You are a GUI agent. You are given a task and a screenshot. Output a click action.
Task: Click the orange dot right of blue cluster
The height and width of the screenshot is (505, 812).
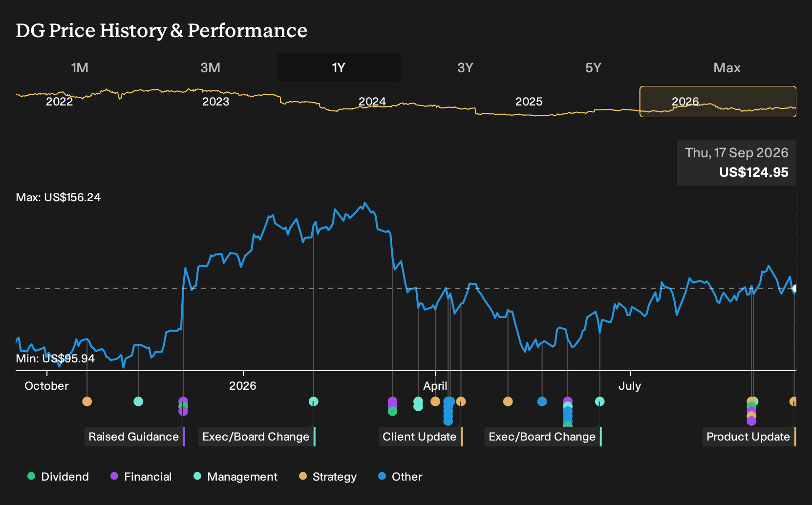(461, 401)
